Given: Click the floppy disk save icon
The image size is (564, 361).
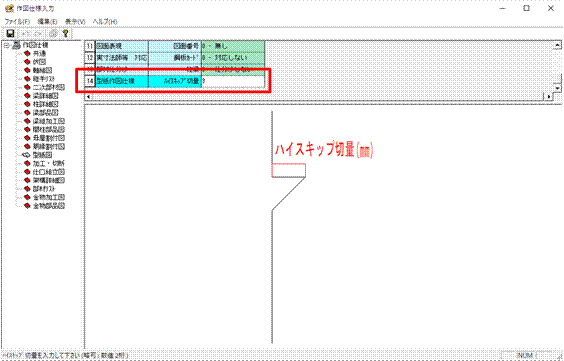Looking at the screenshot, I should 10,33.
